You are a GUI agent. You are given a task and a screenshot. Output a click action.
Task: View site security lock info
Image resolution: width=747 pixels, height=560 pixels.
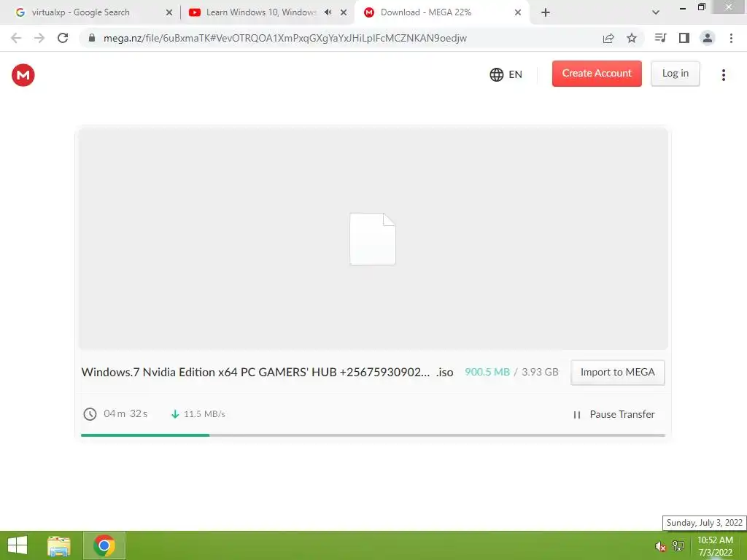pyautogui.click(x=92, y=38)
